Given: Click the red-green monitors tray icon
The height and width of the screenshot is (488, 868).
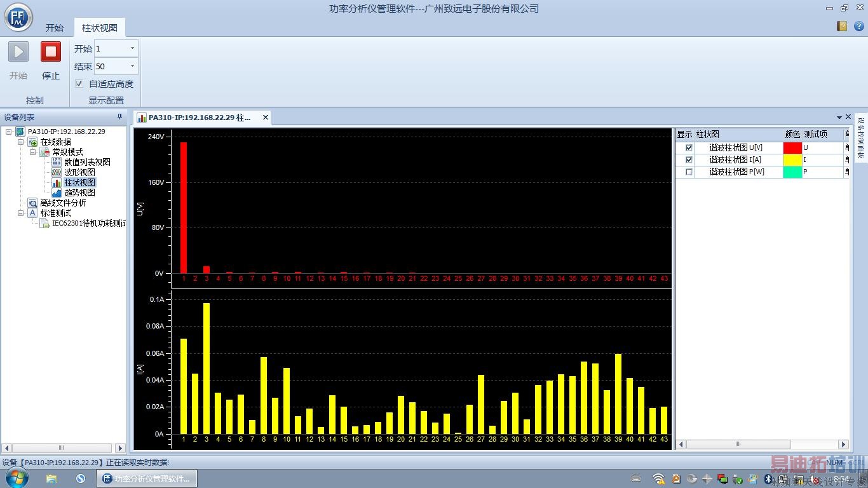Looking at the screenshot, I should tap(722, 478).
